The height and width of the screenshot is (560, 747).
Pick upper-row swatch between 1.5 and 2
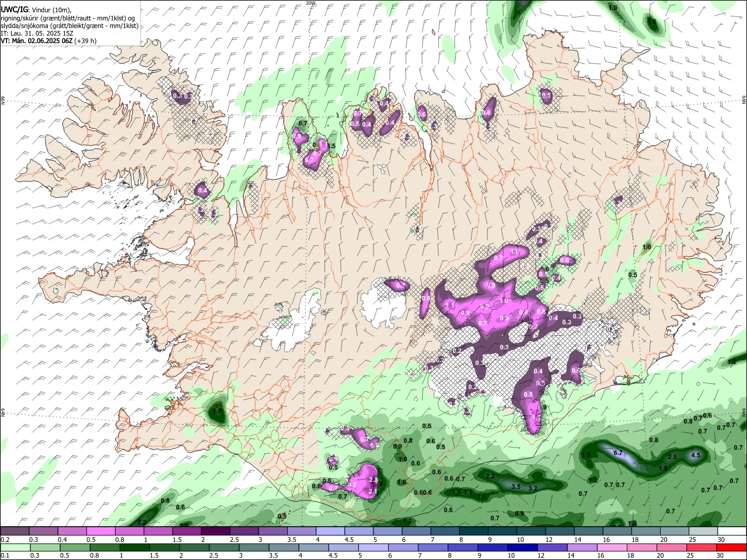[187, 531]
